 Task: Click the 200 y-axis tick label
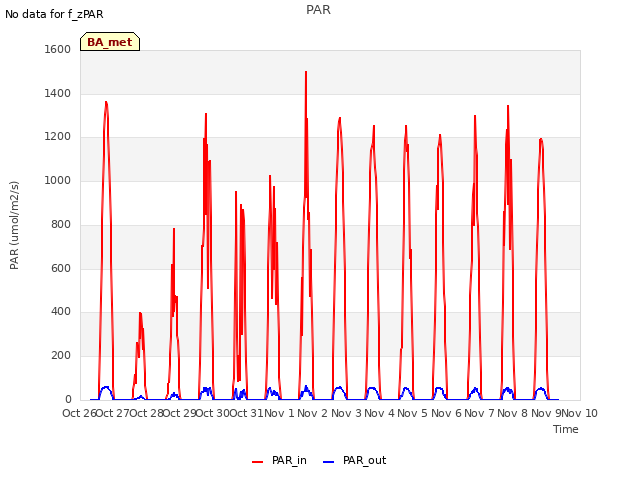pyautogui.click(x=61, y=356)
